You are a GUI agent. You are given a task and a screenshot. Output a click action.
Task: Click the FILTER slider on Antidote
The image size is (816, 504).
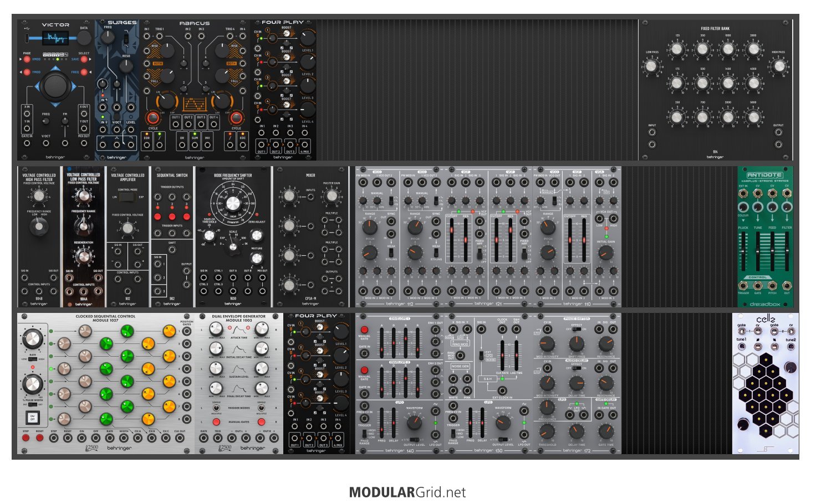tap(787, 253)
